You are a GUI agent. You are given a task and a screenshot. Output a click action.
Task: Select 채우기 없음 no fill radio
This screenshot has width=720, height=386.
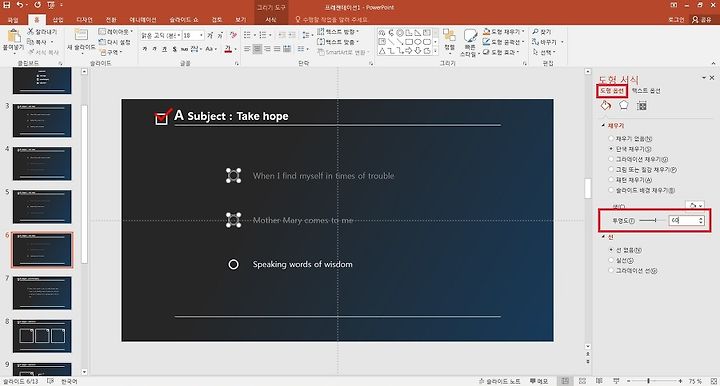tap(611, 139)
